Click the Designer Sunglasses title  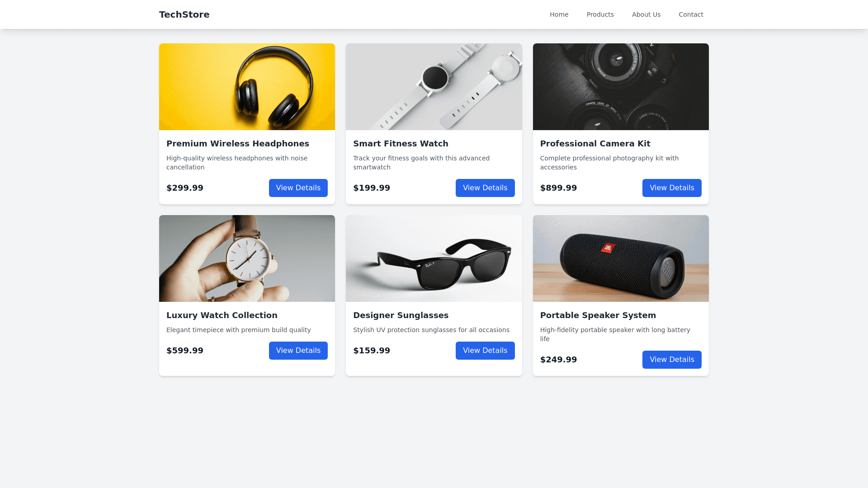click(401, 315)
